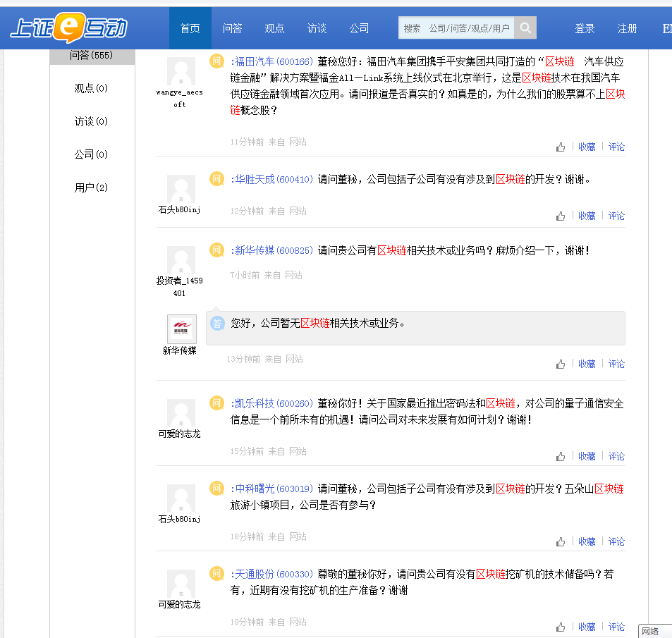The width and height of the screenshot is (672, 638).
Task: Click the 问 badge on 天通股份 post
Action: coord(217,573)
